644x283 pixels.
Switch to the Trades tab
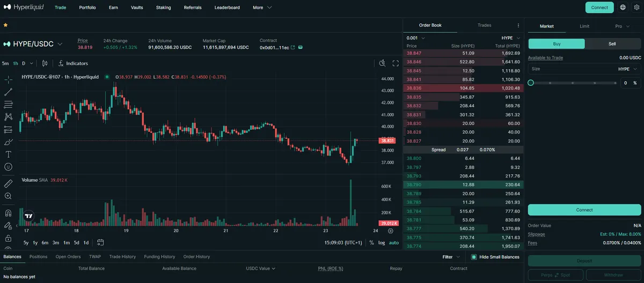[x=485, y=25]
